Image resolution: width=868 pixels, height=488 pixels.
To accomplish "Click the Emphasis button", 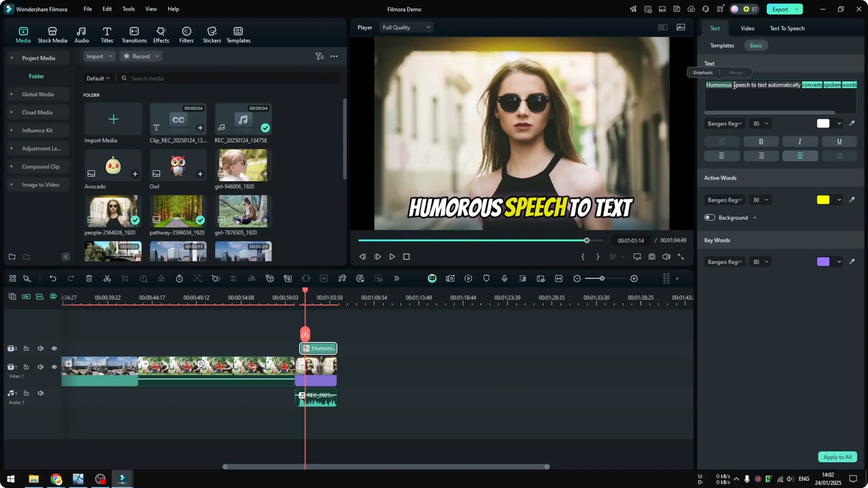I will pyautogui.click(x=703, y=73).
